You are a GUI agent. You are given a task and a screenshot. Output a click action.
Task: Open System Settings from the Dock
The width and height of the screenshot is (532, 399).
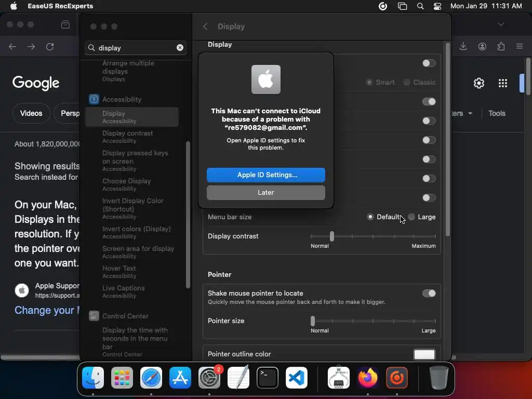click(x=209, y=378)
